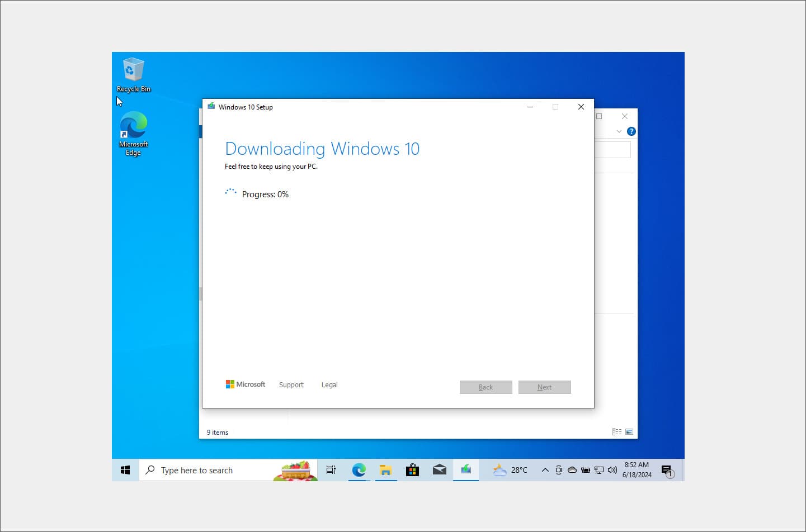Screen dimensions: 806x532
Task: Open the Recycle Bin desktop icon
Action: pyautogui.click(x=133, y=75)
